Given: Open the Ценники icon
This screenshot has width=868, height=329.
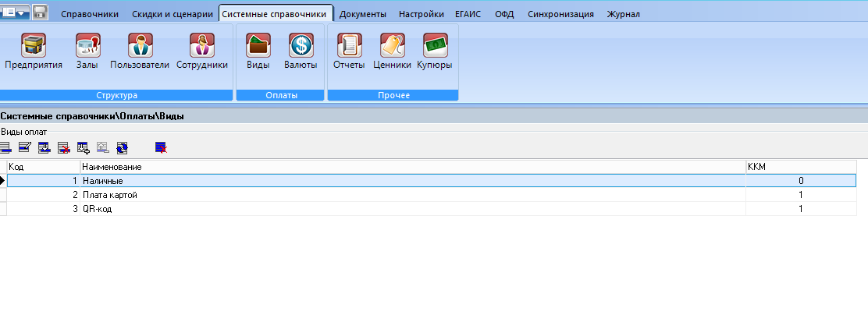Looking at the screenshot, I should click(x=393, y=44).
